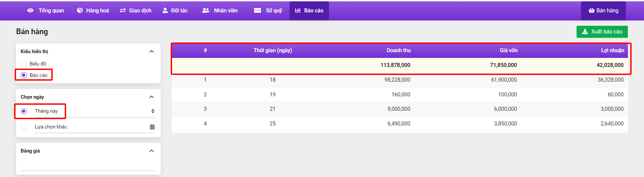Click the chart icon beside Báo cáo
The height and width of the screenshot is (177, 644).
pos(298,10)
